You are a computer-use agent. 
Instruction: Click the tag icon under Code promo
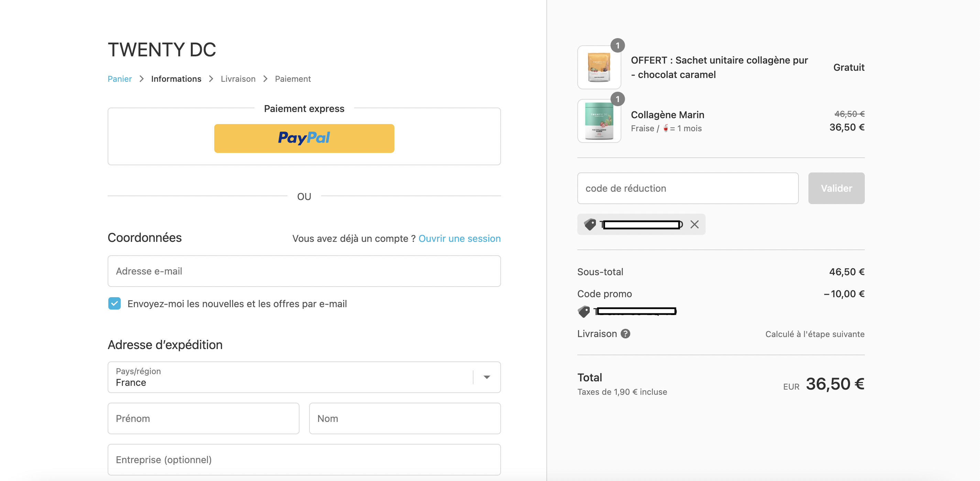[584, 311]
